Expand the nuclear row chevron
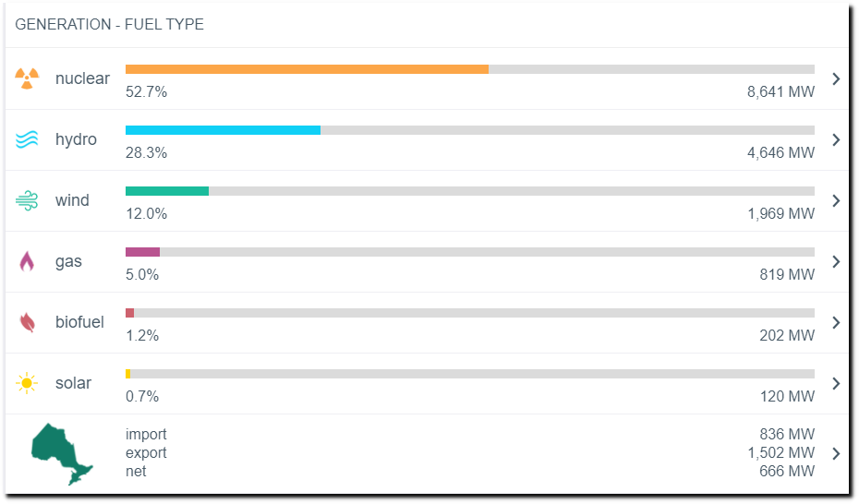Image resolution: width=859 pixels, height=504 pixels. [x=836, y=78]
